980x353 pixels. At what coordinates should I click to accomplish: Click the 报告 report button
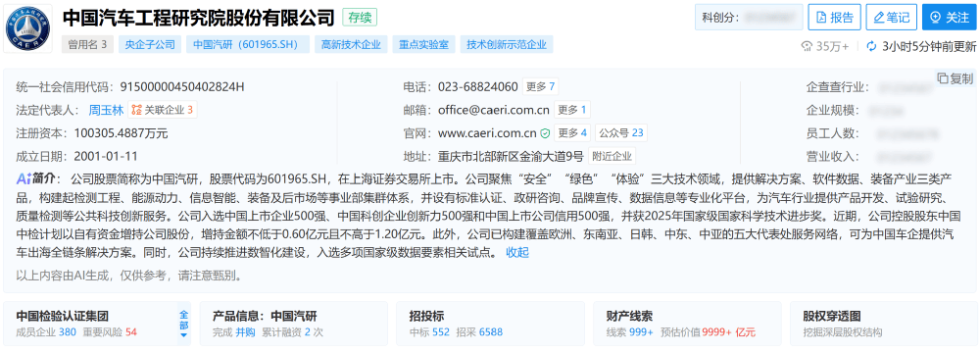[x=834, y=18]
